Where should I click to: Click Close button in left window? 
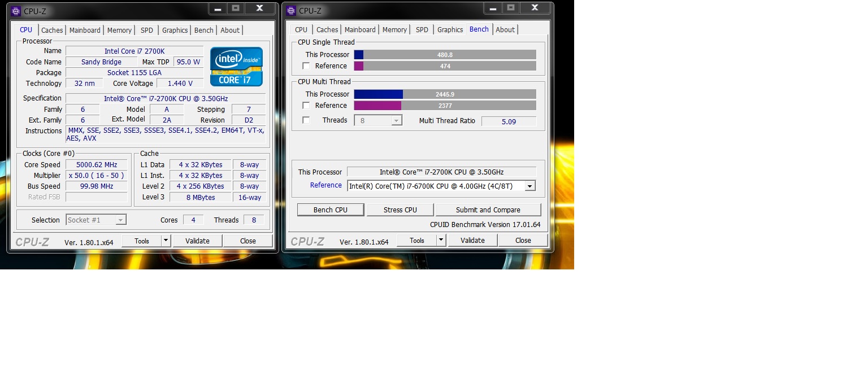(x=248, y=241)
